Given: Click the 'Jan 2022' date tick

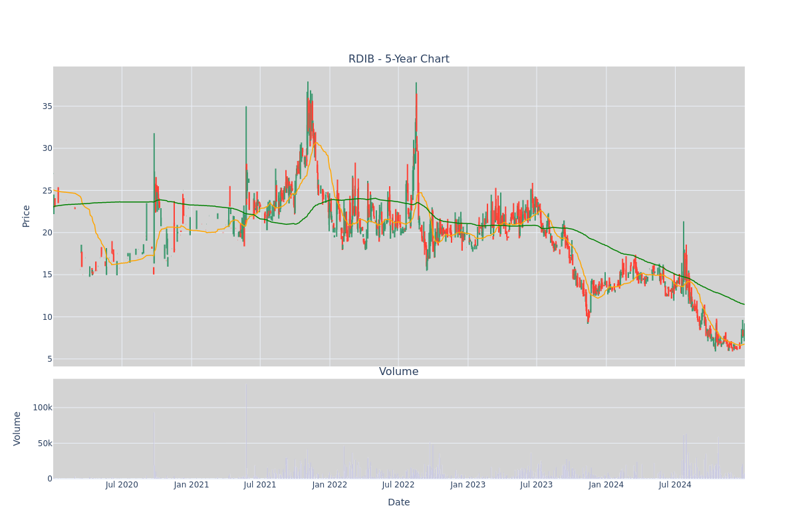Looking at the screenshot, I should click(330, 485).
